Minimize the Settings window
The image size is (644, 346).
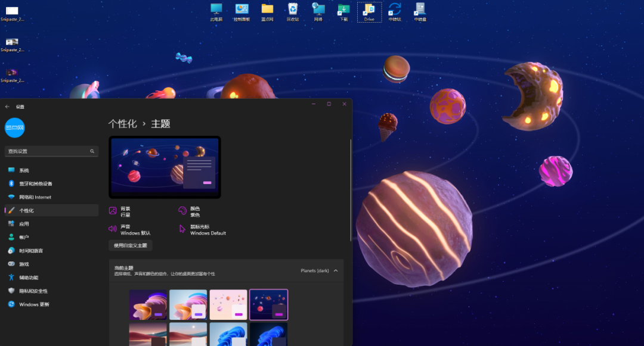(x=314, y=104)
